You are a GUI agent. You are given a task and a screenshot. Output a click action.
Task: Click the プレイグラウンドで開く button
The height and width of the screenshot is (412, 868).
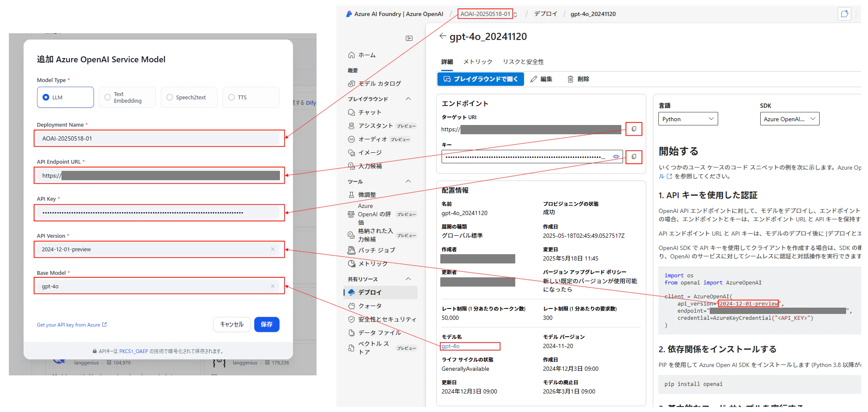pos(481,79)
